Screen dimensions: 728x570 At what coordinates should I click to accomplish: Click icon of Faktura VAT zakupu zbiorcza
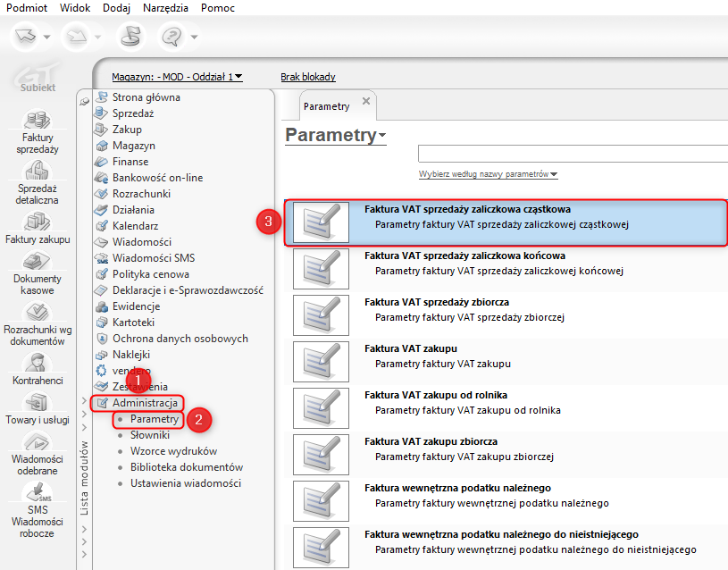click(321, 455)
